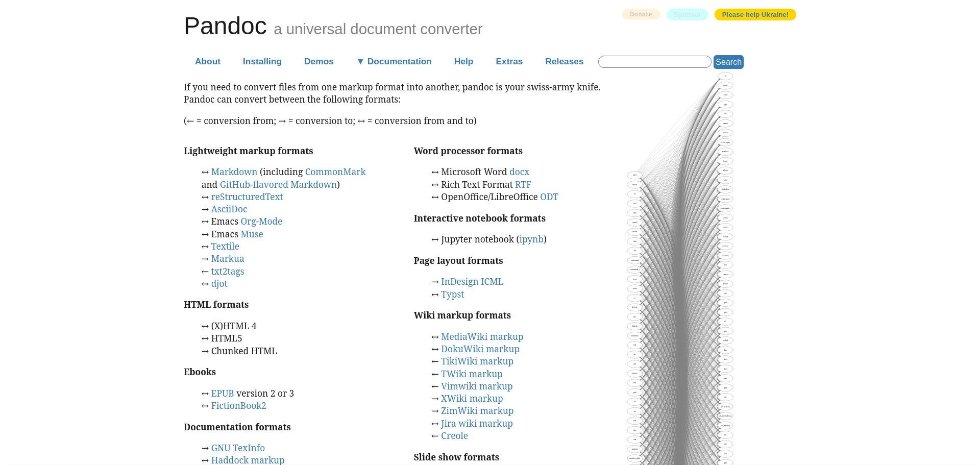The height and width of the screenshot is (465, 980).
Task: Focus the search text field
Action: pyautogui.click(x=654, y=62)
